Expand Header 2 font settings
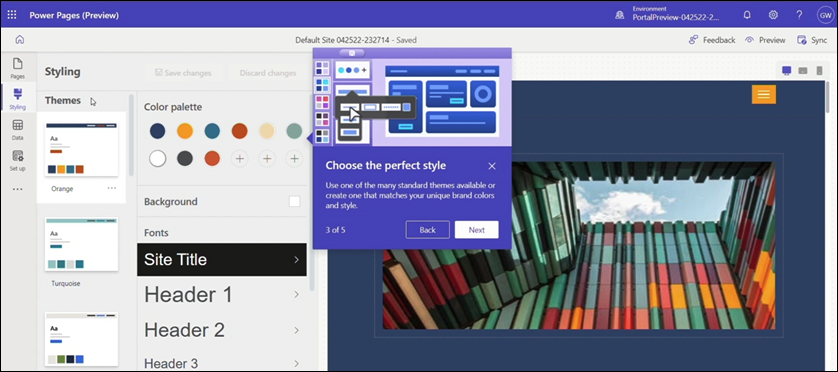Screen dimensions: 838x372 click(222, 330)
